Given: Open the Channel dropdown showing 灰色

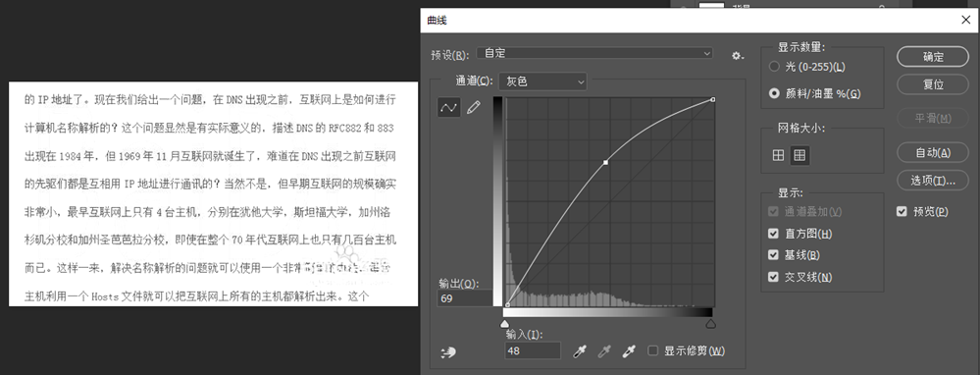Looking at the screenshot, I should [x=542, y=81].
